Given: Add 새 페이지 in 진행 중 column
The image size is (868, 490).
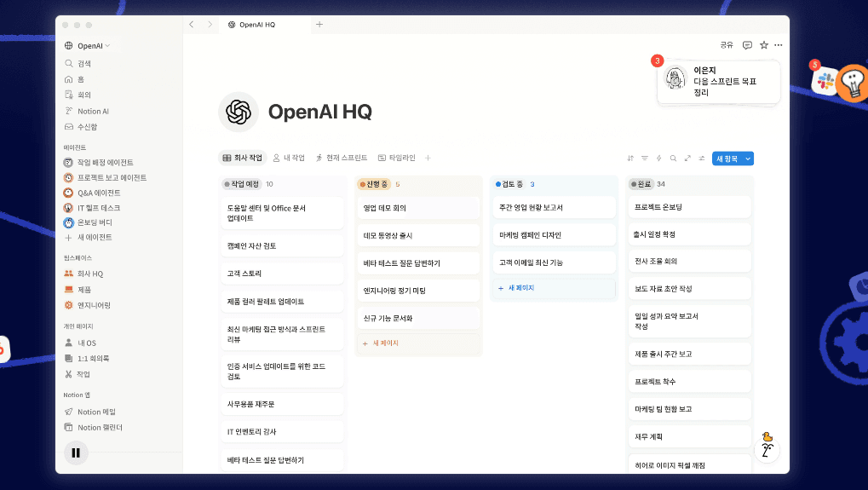Looking at the screenshot, I should pos(418,343).
